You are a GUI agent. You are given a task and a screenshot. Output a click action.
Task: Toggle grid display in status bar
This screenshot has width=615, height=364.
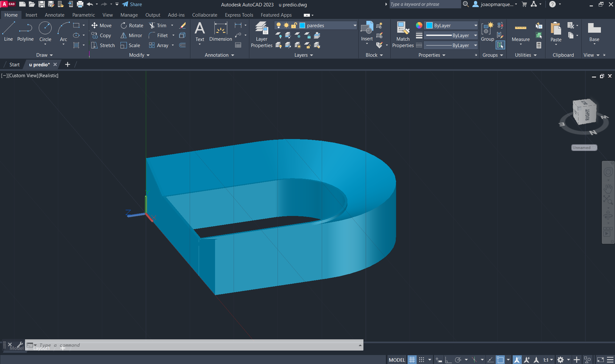pos(412,360)
